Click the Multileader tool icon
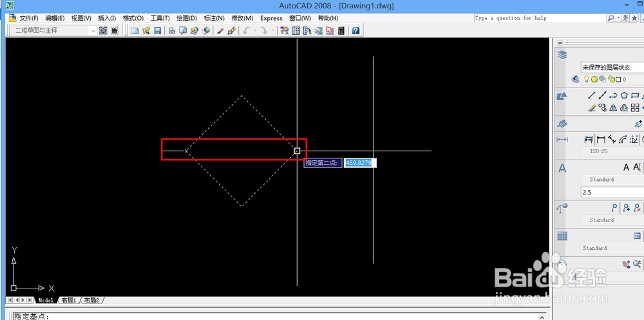644x320 pixels. 614,208
